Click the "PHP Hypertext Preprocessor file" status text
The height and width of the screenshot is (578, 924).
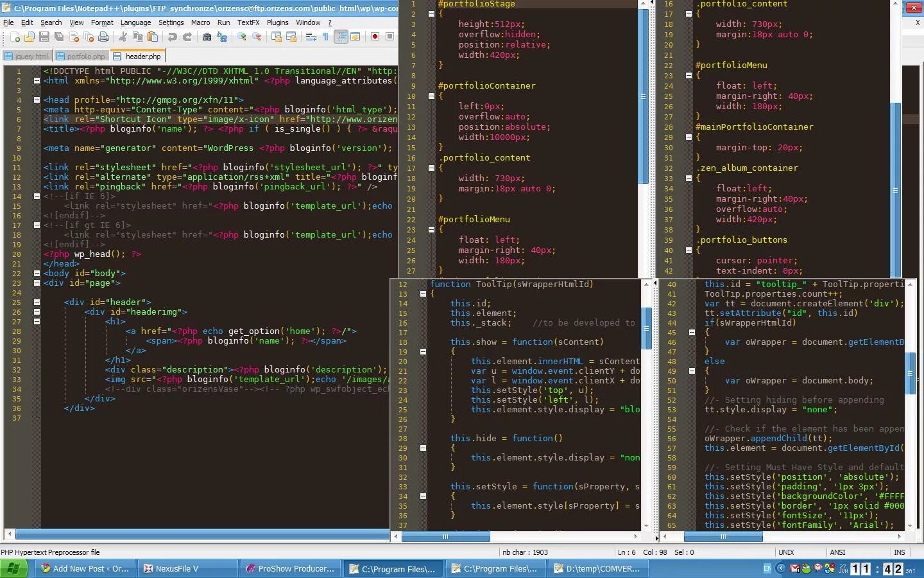click(50, 552)
